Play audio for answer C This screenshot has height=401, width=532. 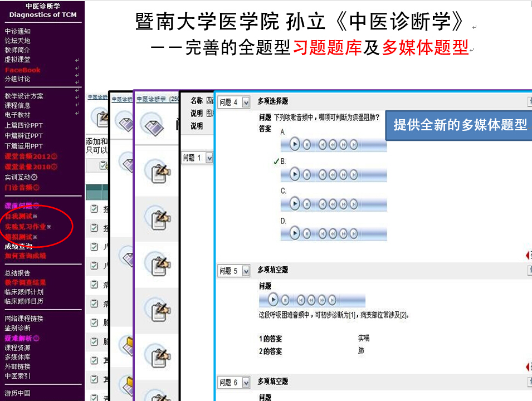[x=295, y=203]
